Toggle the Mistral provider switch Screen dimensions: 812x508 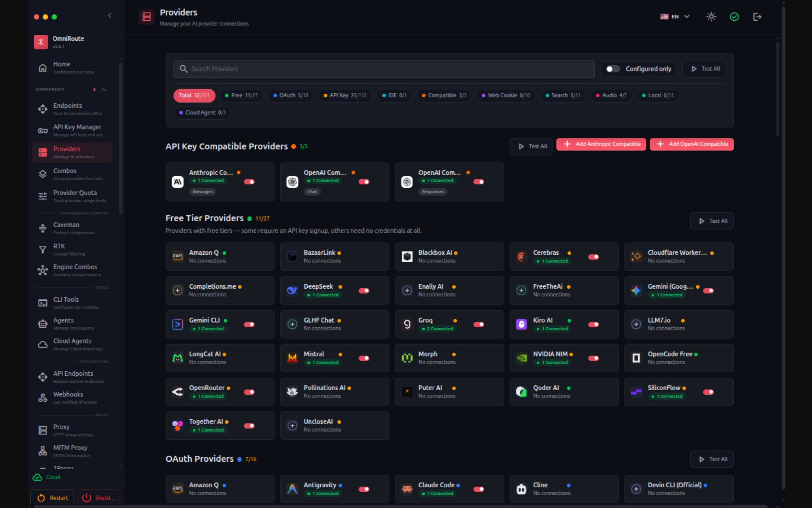[364, 358]
